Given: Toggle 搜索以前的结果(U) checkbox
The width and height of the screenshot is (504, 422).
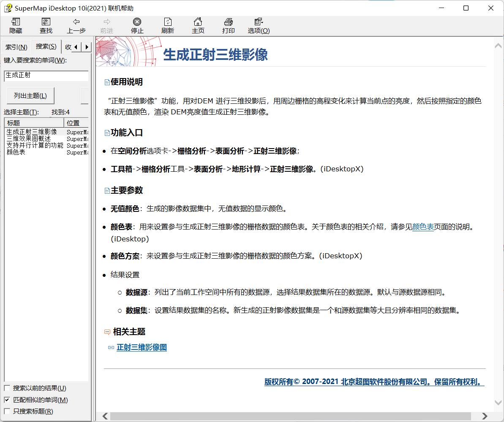Looking at the screenshot, I should [x=7, y=388].
